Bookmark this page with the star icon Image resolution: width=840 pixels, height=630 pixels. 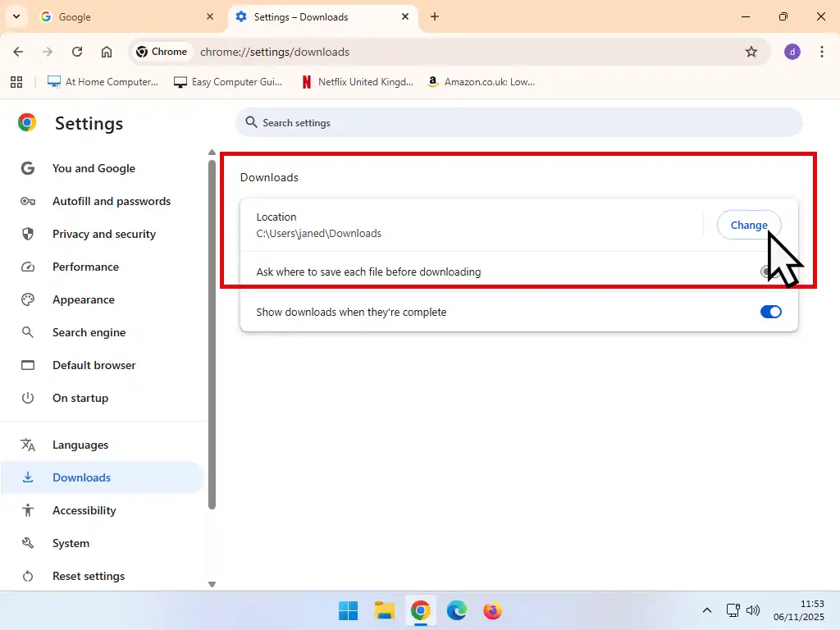(751, 51)
